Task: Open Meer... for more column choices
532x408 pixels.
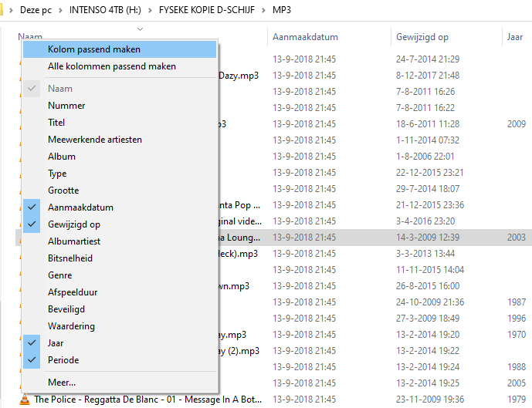Action: (x=62, y=382)
